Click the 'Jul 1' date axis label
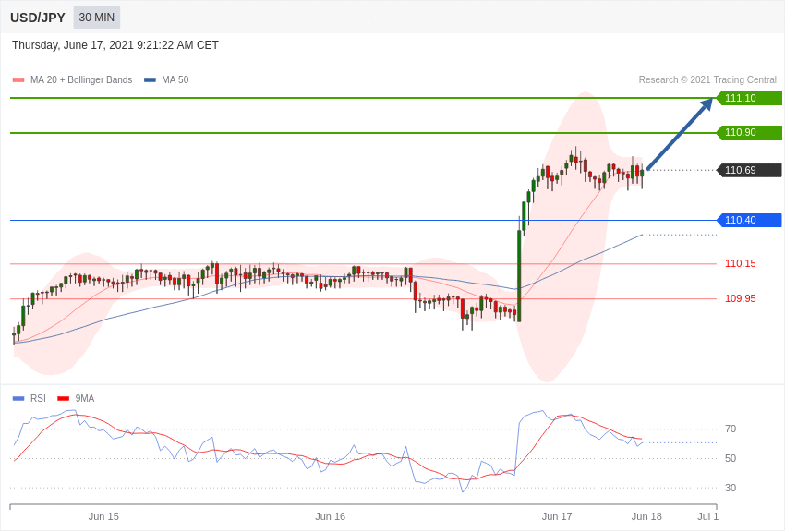The height and width of the screenshot is (532, 785). 708,517
